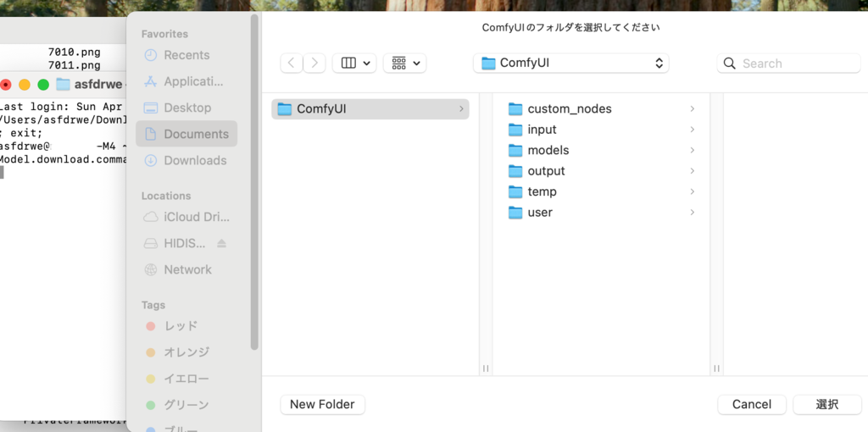The height and width of the screenshot is (432, 868).
Task: Click the Desktop sidebar icon
Action: click(151, 108)
